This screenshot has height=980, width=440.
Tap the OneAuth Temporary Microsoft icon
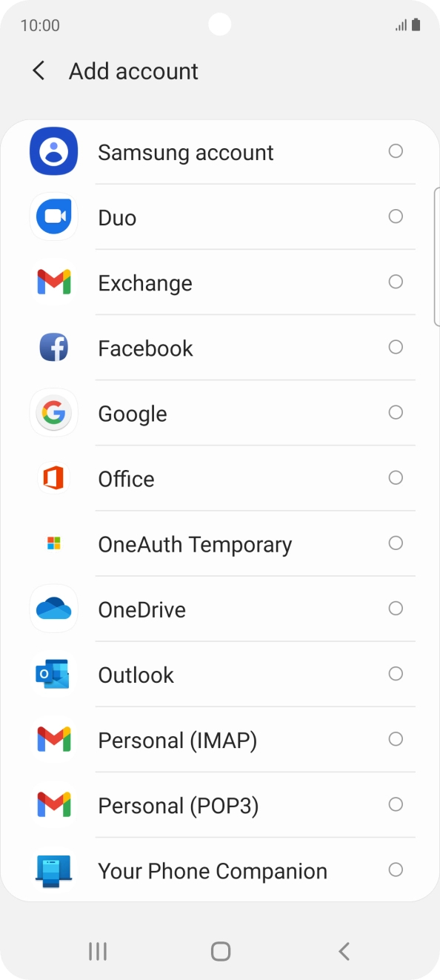coord(53,543)
